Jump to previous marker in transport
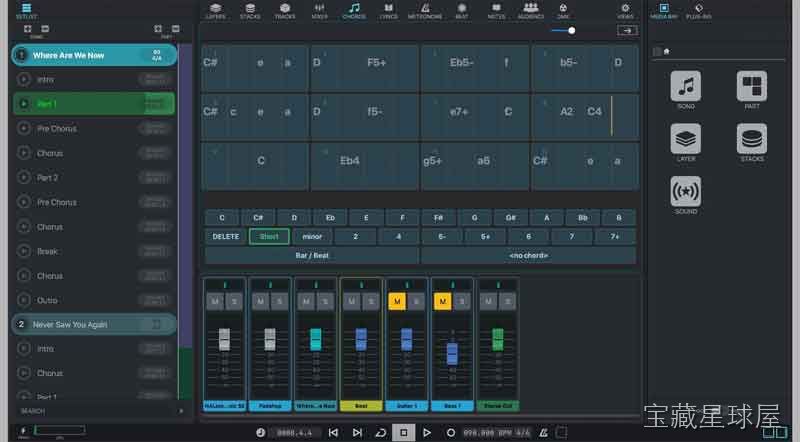800x442 pixels. (x=333, y=433)
